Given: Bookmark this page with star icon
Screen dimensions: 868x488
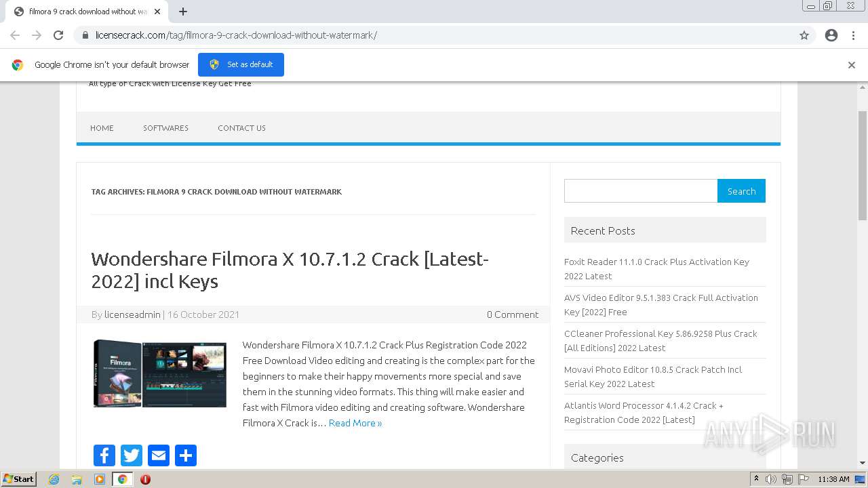Looking at the screenshot, I should (x=804, y=35).
